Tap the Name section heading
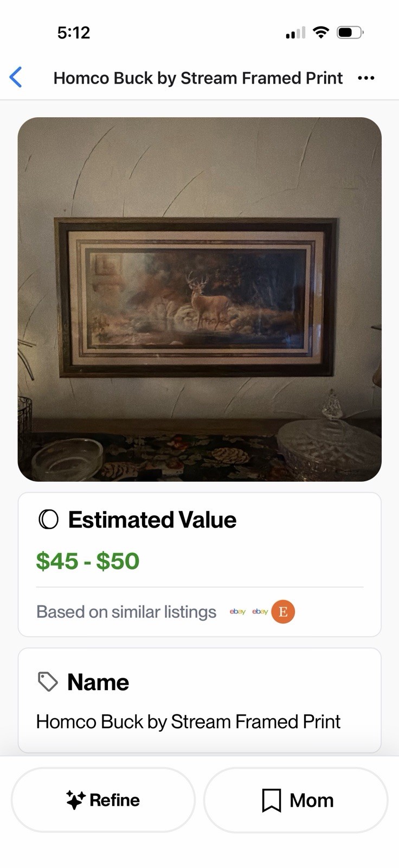Screen dimensions: 399x868 98,682
